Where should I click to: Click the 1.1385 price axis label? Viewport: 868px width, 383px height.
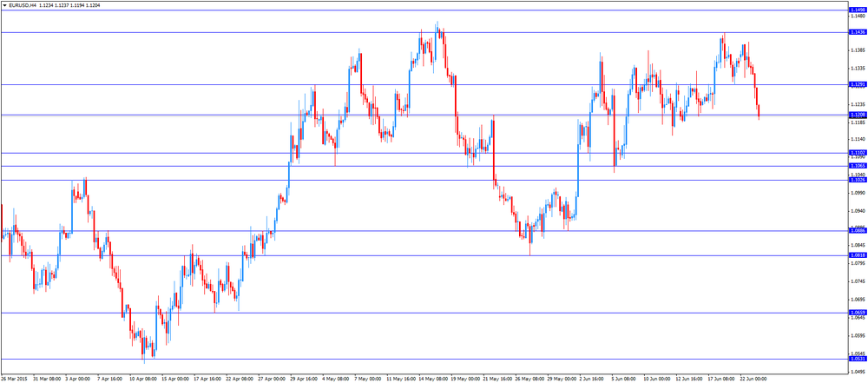tap(858, 50)
